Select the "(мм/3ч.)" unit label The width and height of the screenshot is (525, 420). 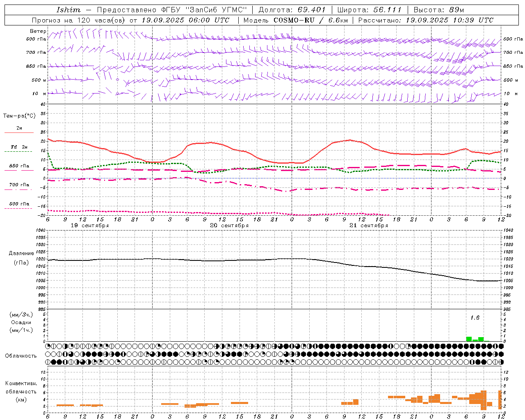[21, 315]
